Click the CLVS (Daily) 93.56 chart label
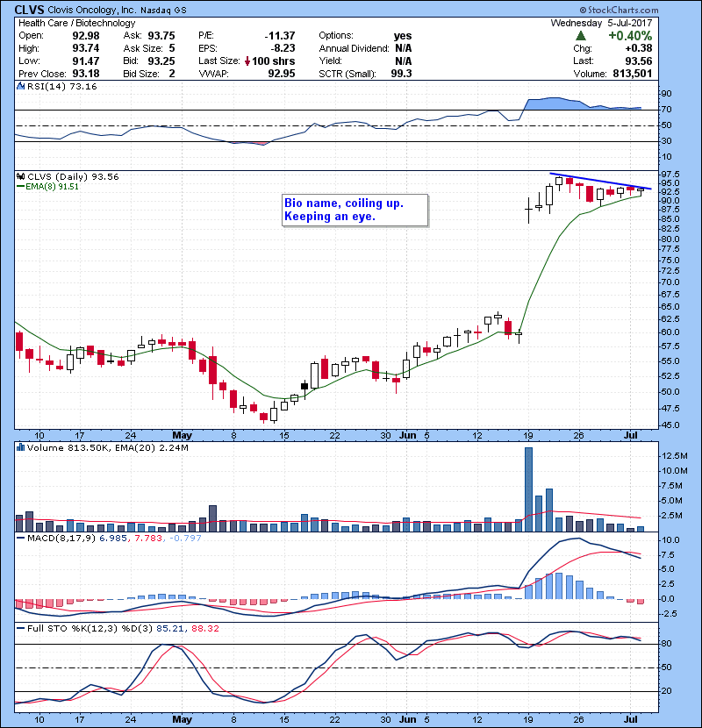702x728 pixels. point(73,177)
